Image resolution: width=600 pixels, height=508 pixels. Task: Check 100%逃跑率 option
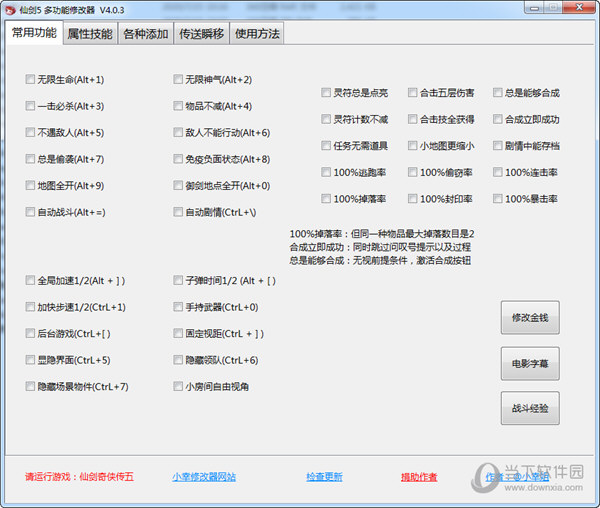tap(326, 172)
